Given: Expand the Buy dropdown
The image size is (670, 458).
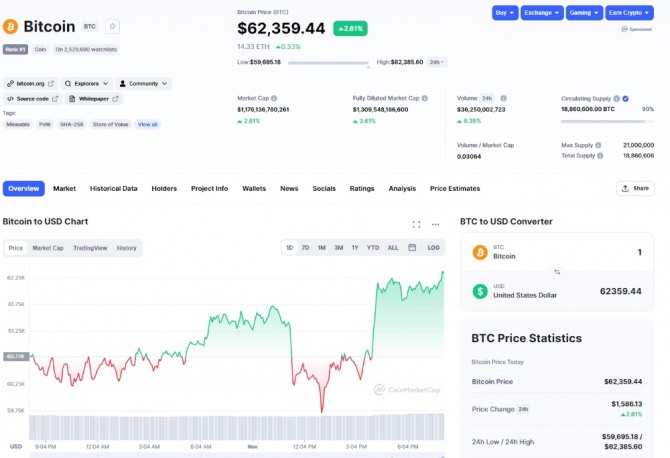Looking at the screenshot, I should [505, 13].
